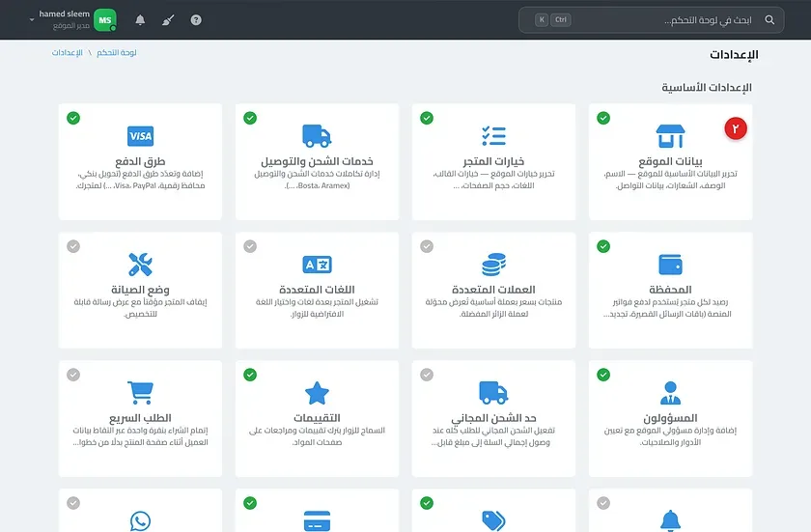Screen dimensions: 811x532
Task: Click the person icon of المسؤولون
Action: point(670,393)
